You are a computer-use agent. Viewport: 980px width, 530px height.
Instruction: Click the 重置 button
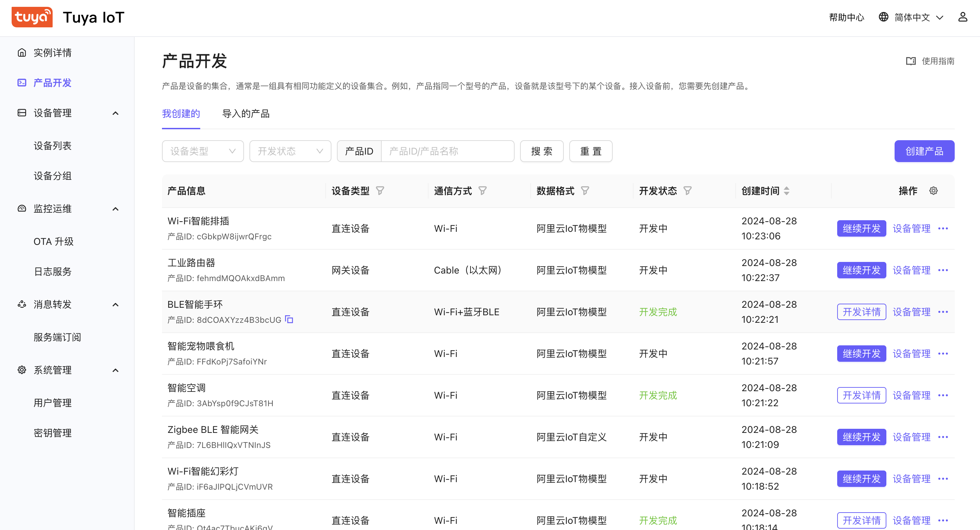[x=591, y=151]
